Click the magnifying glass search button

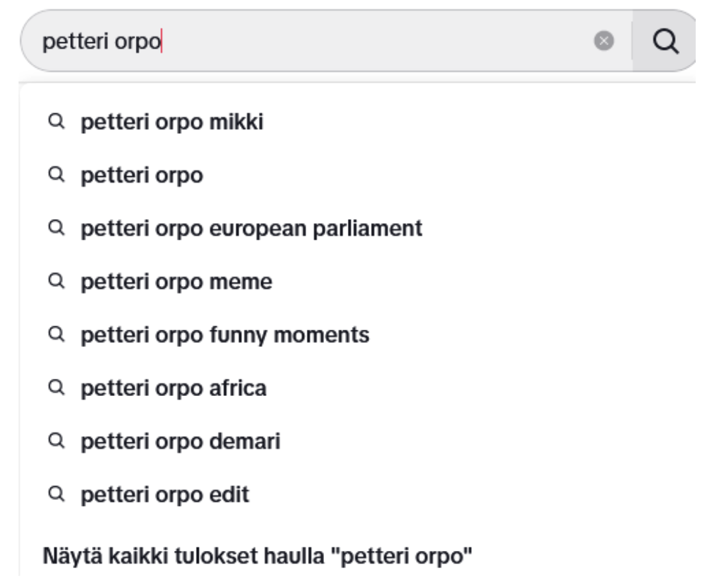[x=665, y=41]
